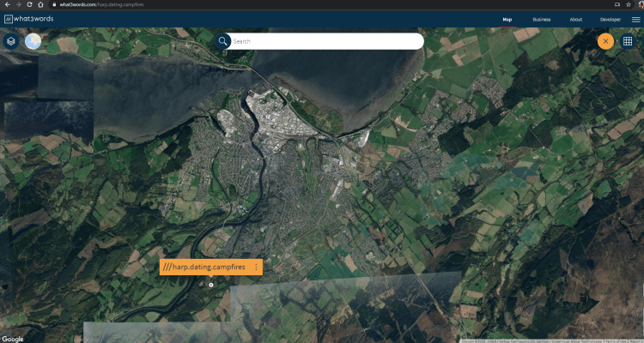Viewport: 644px width, 343px height.
Task: Open the Developer page link
Action: tap(610, 19)
